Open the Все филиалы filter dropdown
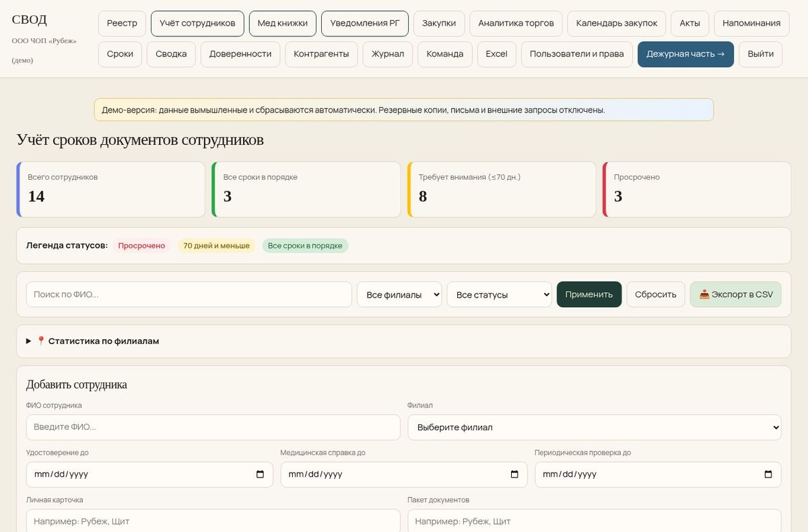808x532 pixels. (399, 294)
